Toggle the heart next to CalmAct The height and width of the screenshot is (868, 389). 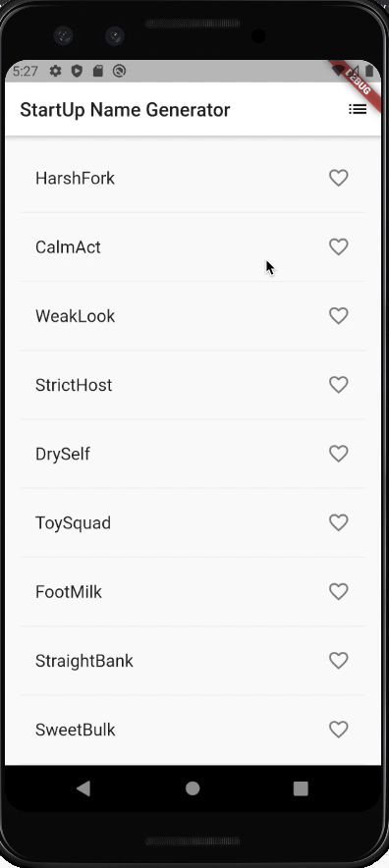[x=339, y=246]
